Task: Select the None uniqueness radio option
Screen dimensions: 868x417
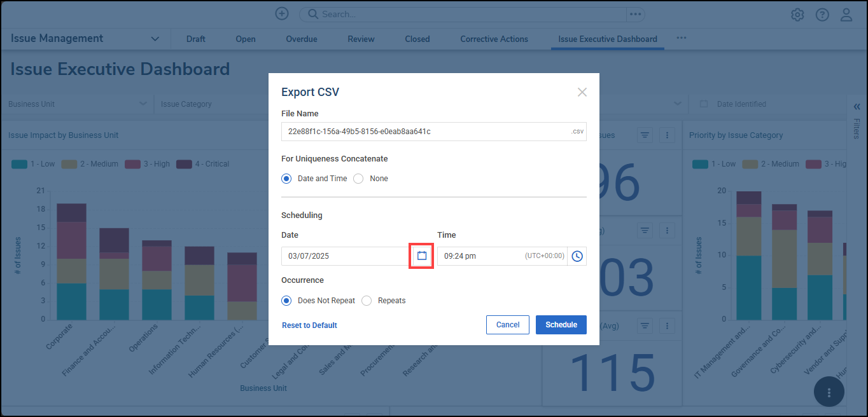Action: pos(358,179)
